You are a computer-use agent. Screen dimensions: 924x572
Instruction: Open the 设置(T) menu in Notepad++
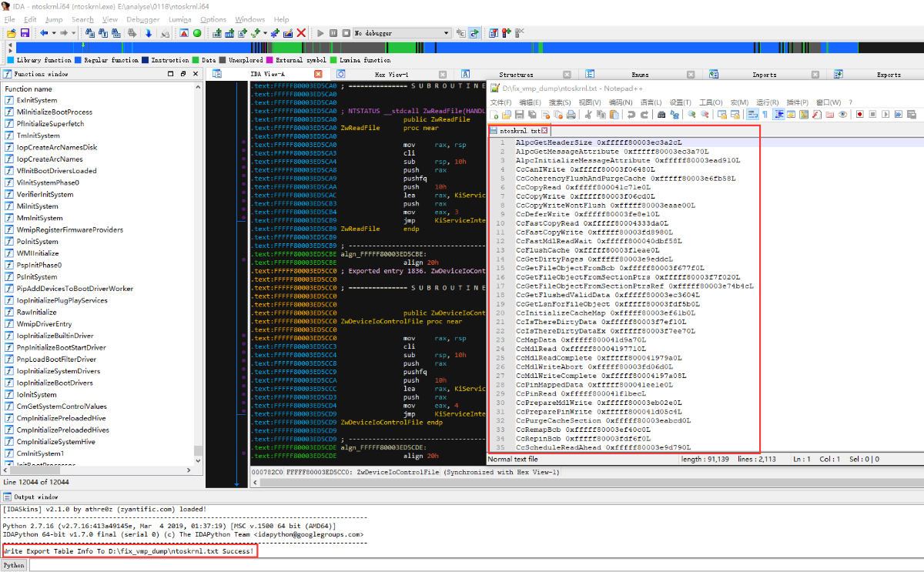pyautogui.click(x=680, y=102)
